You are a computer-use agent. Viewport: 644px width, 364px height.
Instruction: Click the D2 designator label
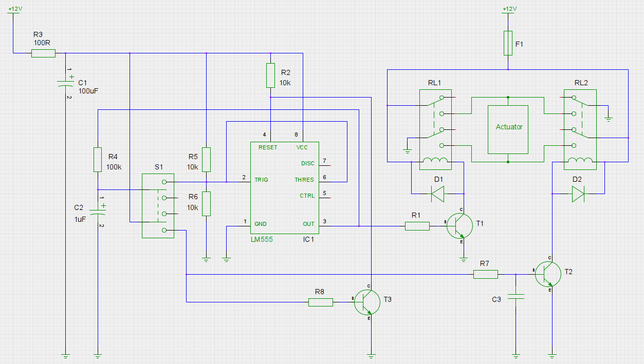577,179
